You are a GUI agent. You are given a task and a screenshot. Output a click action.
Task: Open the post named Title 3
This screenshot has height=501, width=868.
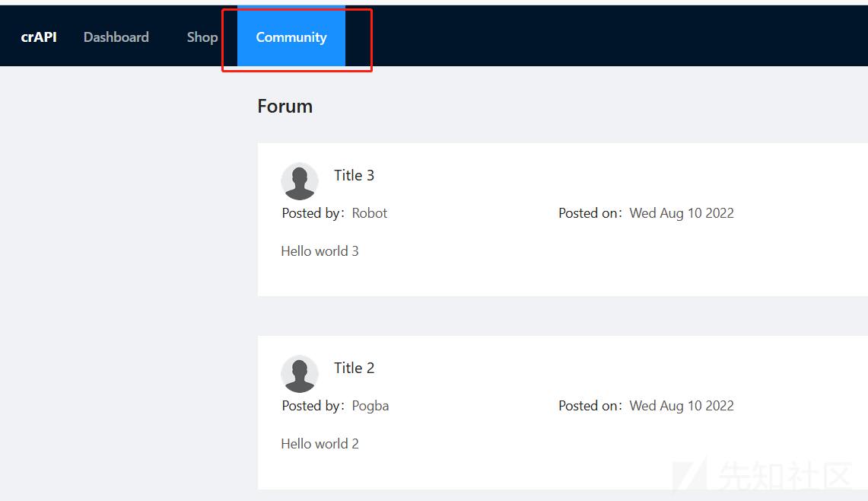(354, 175)
